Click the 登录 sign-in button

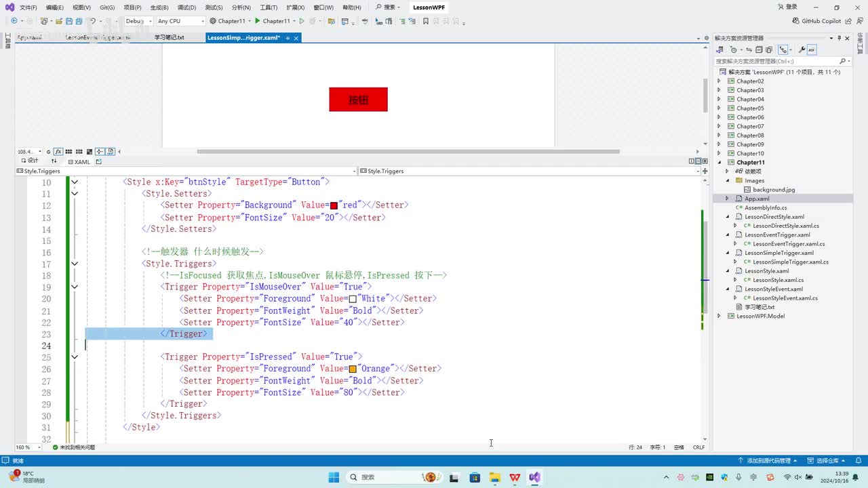787,7
